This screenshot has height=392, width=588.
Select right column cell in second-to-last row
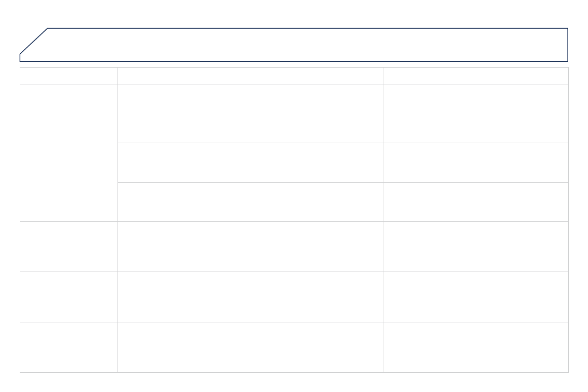(x=476, y=297)
